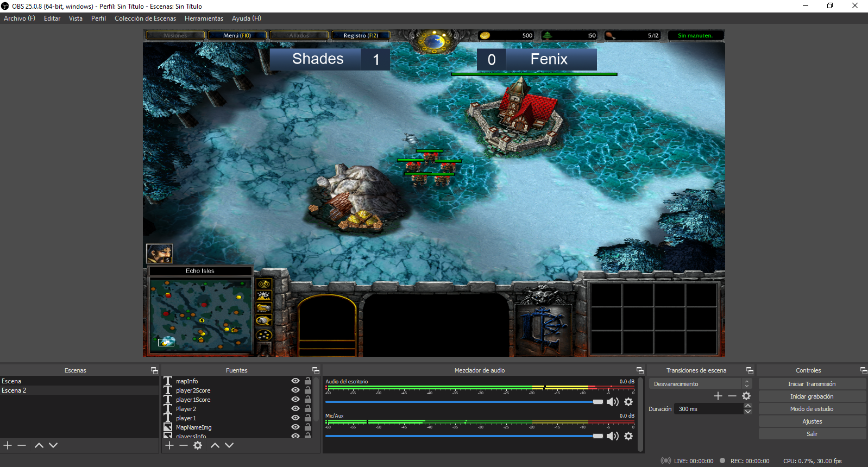The height and width of the screenshot is (467, 868).
Task: Open the Colección de Escenas menu
Action: click(x=145, y=18)
